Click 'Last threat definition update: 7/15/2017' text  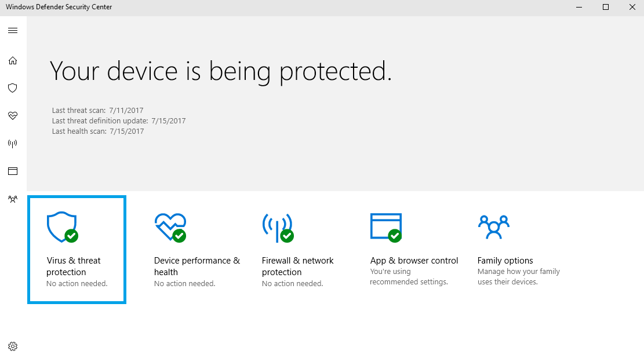119,120
